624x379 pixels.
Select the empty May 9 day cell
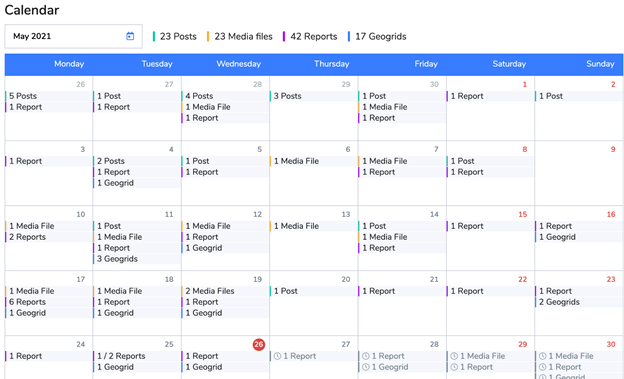[x=579, y=173]
